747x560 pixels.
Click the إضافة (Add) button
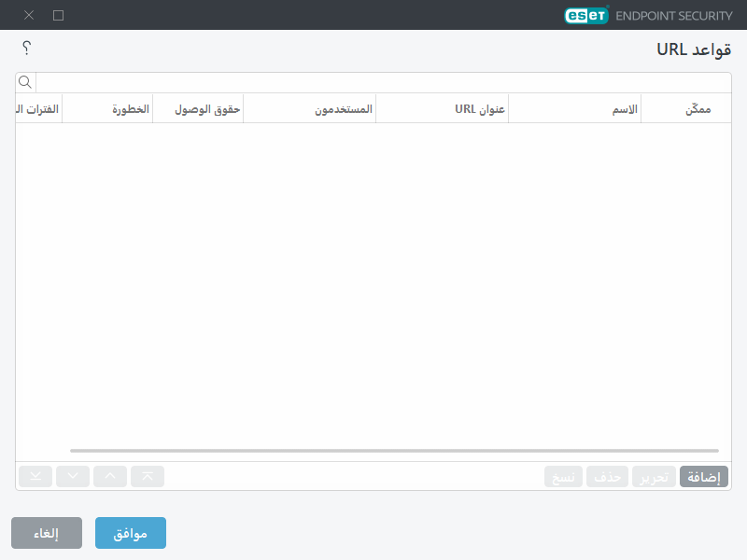click(704, 476)
